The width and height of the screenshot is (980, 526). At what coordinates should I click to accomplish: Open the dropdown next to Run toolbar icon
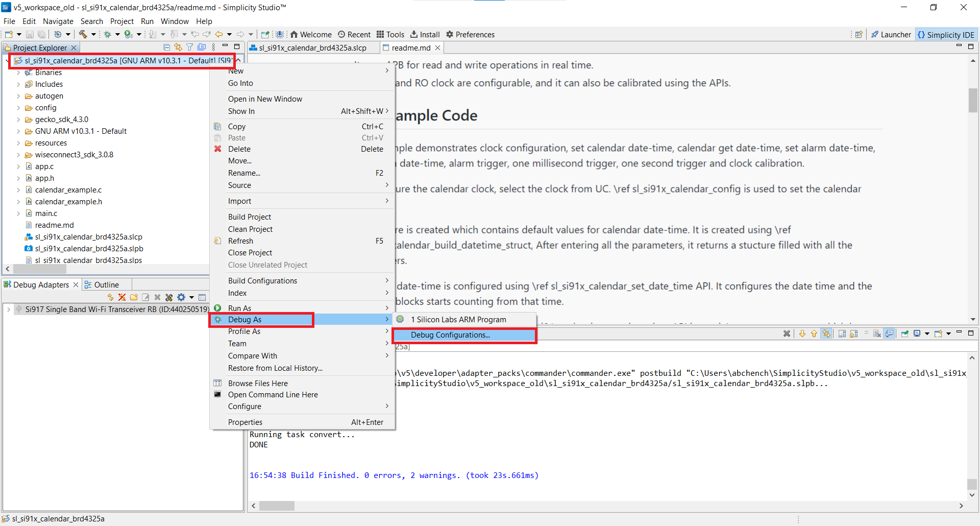click(x=139, y=35)
